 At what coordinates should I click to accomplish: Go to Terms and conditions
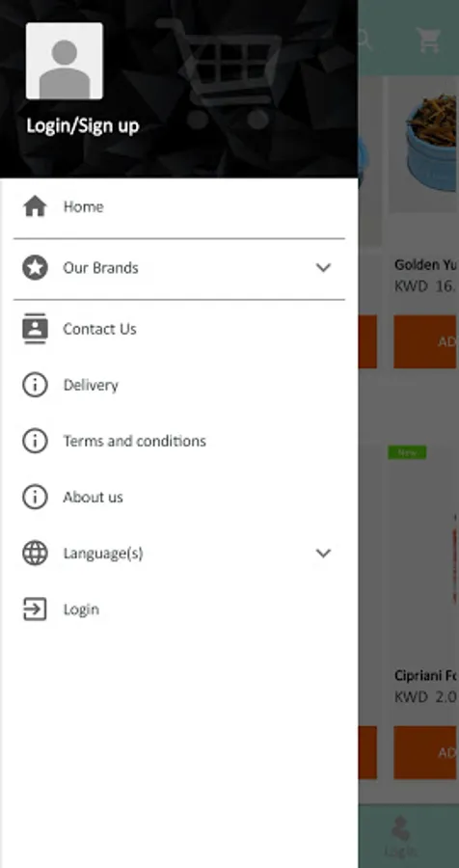coord(135,441)
